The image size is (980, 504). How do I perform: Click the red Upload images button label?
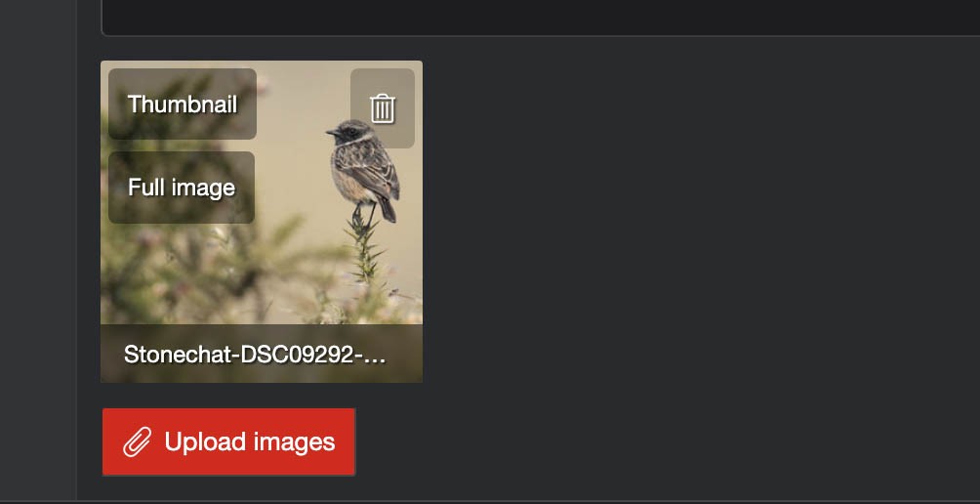tap(249, 442)
